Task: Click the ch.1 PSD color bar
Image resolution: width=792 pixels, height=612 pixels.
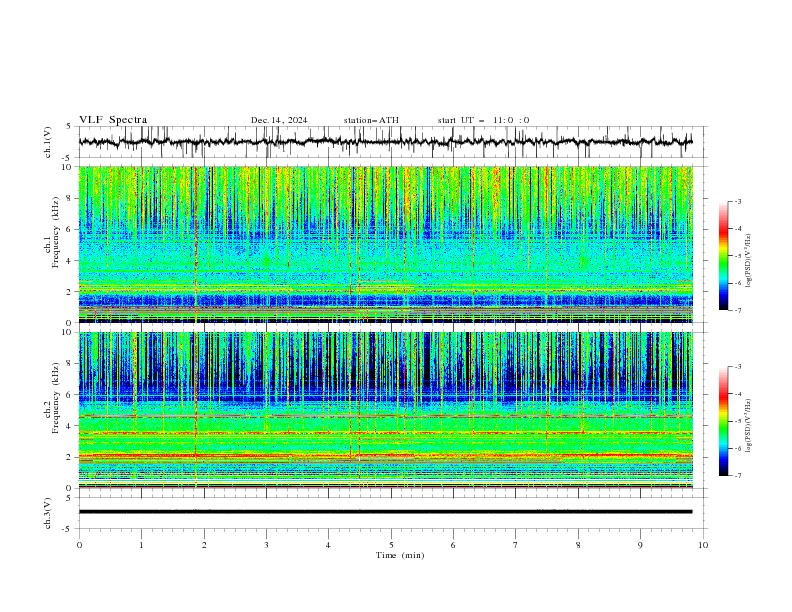Action: [724, 256]
